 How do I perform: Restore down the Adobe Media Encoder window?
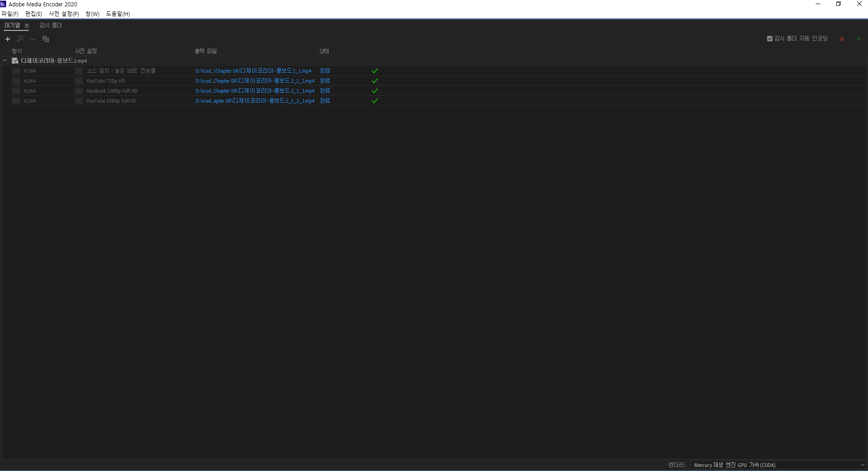click(838, 4)
